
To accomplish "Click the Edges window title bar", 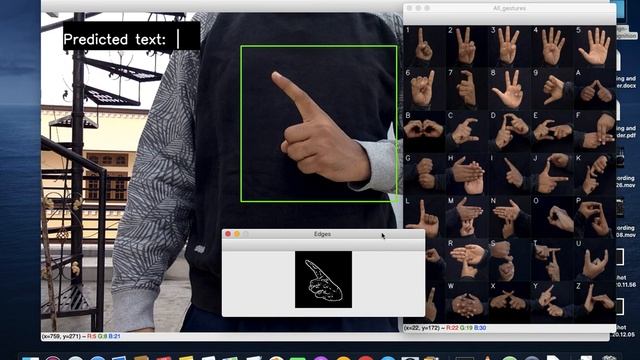I will [x=323, y=234].
